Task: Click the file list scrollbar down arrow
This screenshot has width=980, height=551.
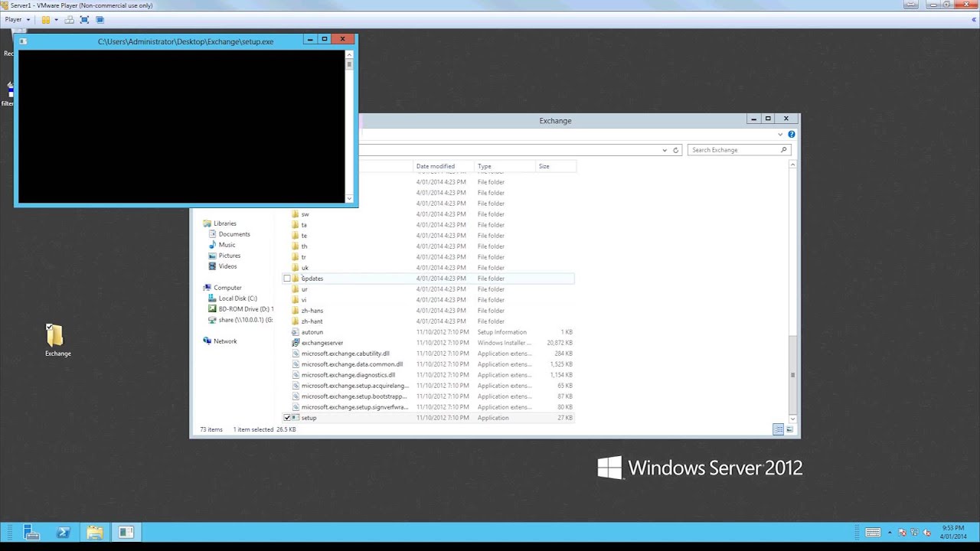Action: click(792, 418)
